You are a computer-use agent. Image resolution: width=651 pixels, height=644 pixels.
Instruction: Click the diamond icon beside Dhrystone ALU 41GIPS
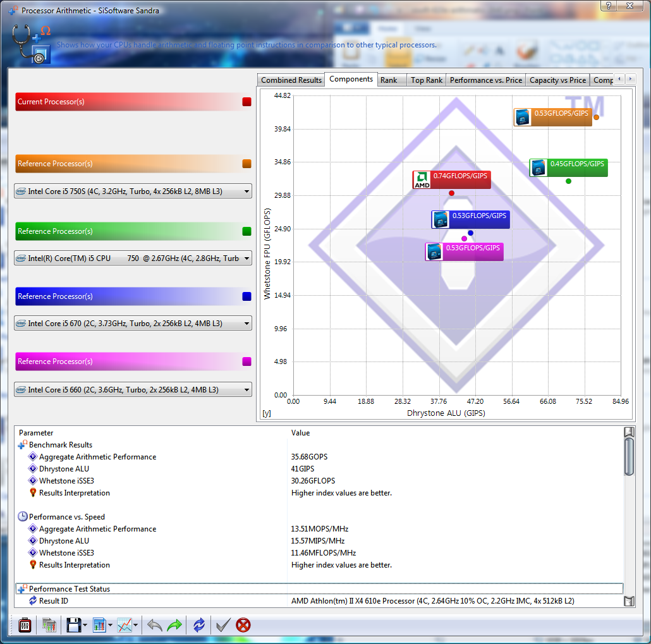[33, 469]
